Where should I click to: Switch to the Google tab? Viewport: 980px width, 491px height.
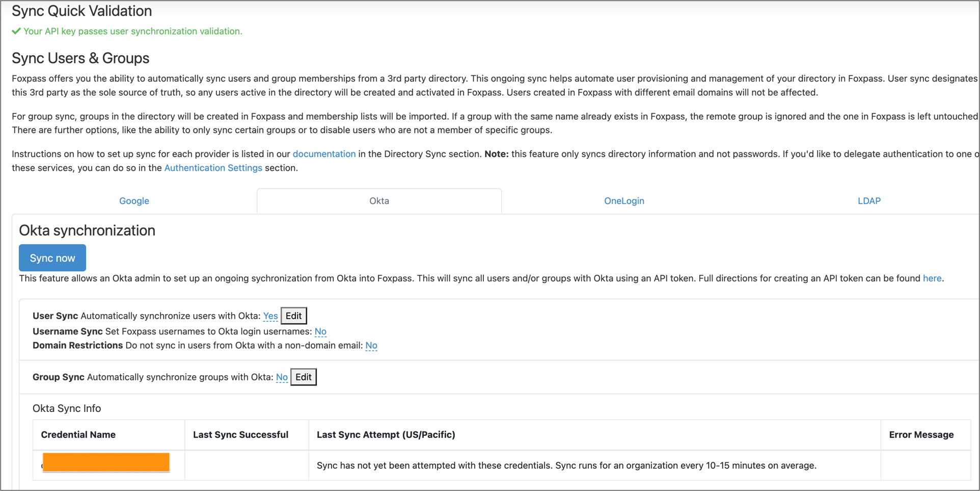(134, 201)
